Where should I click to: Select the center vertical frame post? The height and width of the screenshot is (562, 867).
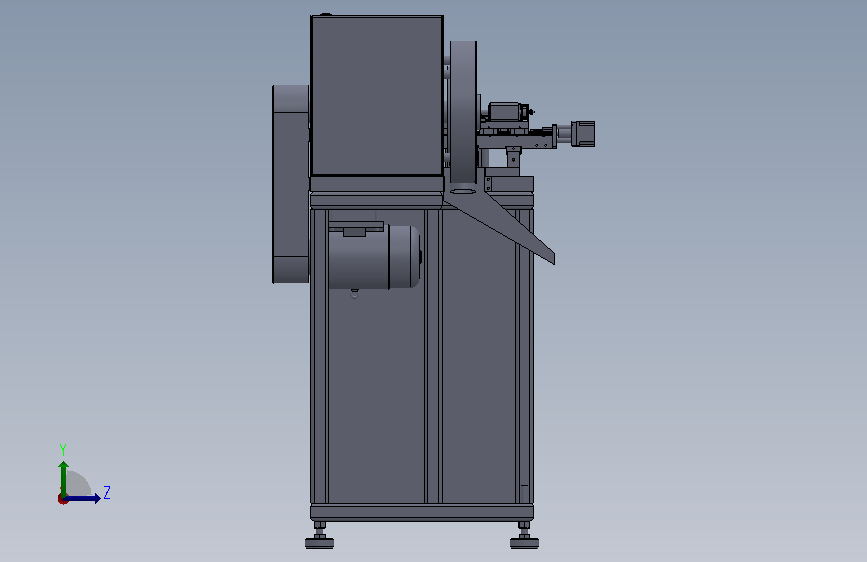[434, 356]
